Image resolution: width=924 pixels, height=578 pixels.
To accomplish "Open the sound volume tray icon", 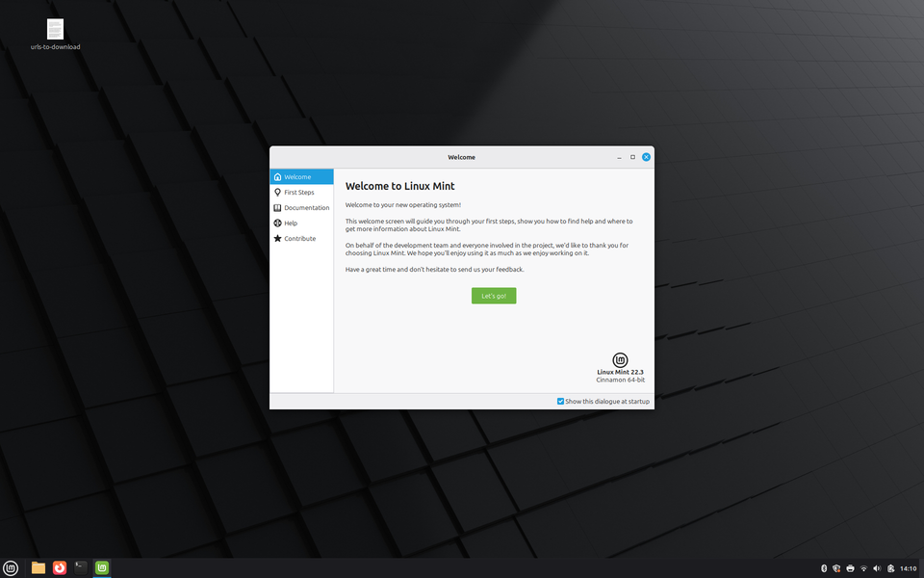I will (x=877, y=568).
